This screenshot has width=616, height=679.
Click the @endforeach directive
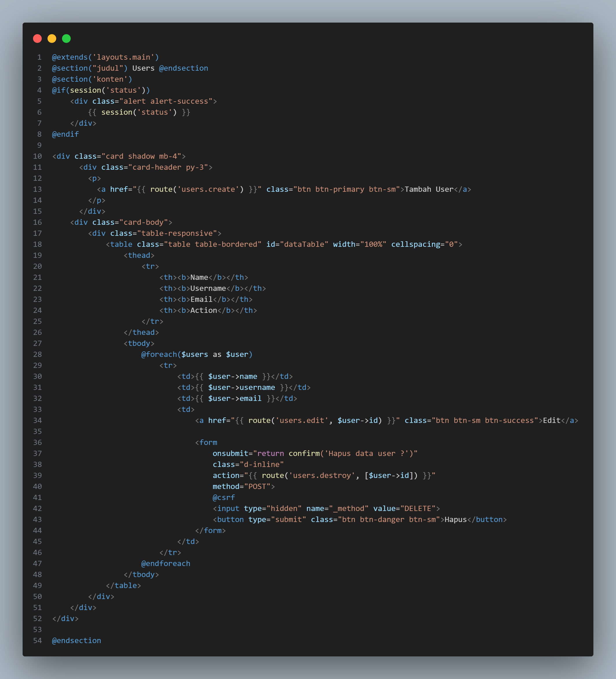tap(165, 563)
